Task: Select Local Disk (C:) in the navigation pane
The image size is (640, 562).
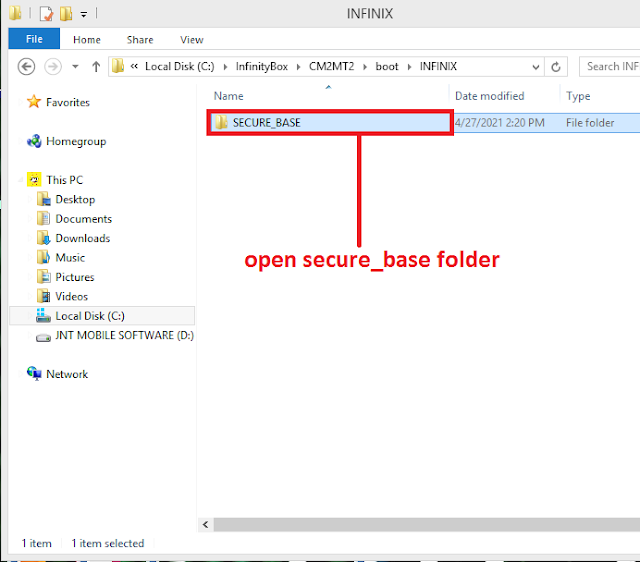Action: 90,316
